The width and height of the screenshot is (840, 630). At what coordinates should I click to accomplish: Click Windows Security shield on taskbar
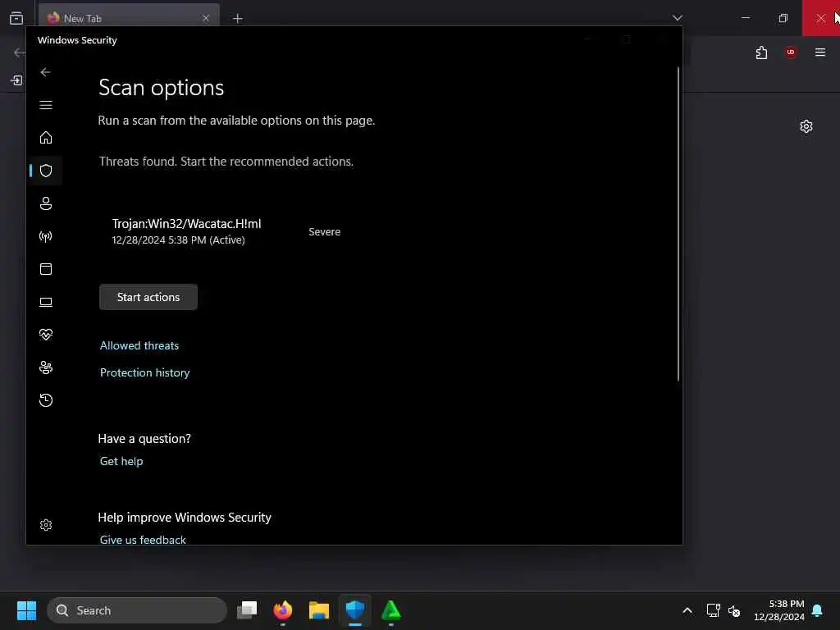354,609
